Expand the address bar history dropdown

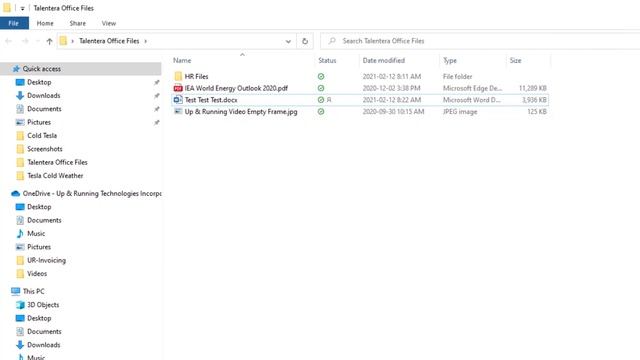point(288,41)
